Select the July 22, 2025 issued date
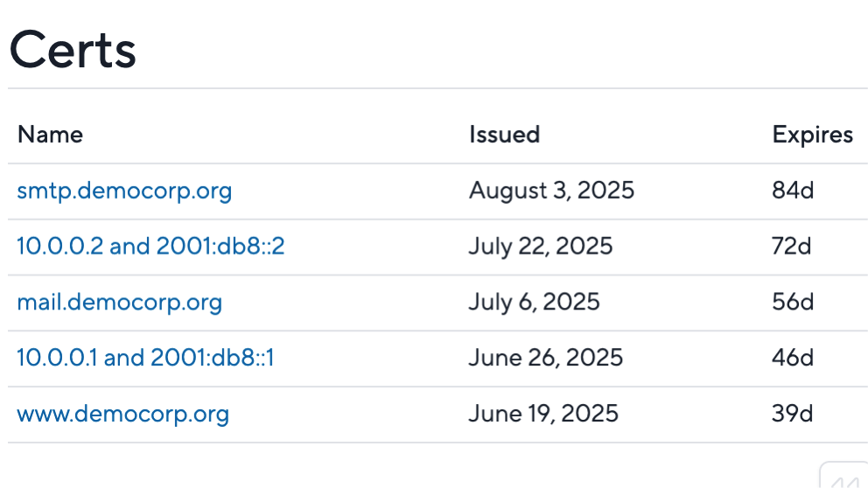The height and width of the screenshot is (488, 868). coord(541,247)
